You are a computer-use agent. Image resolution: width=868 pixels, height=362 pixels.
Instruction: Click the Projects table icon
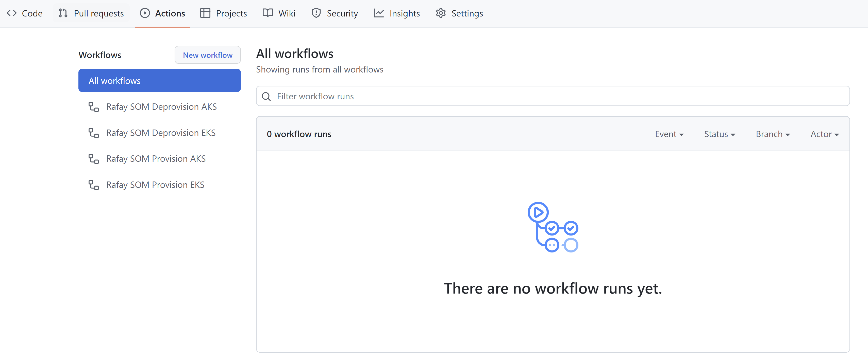pyautogui.click(x=205, y=13)
